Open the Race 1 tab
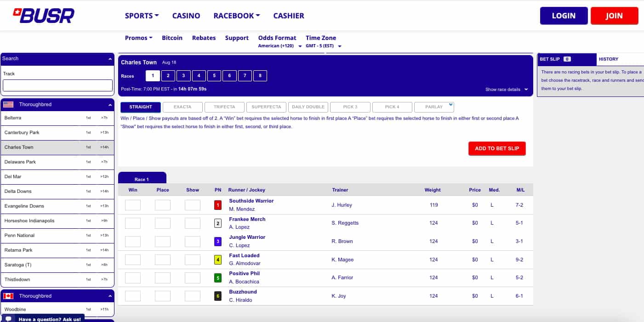644x322 pixels. click(x=142, y=178)
